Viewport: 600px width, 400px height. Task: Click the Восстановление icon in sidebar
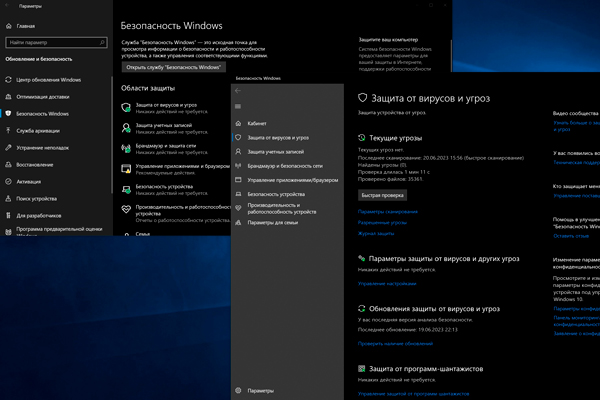pos(8,165)
